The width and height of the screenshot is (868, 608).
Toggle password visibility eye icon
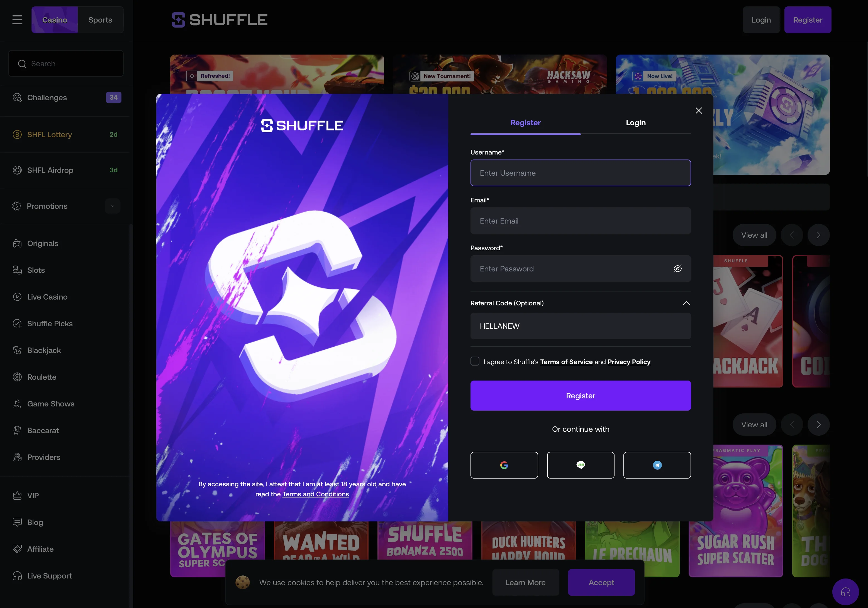[677, 269]
